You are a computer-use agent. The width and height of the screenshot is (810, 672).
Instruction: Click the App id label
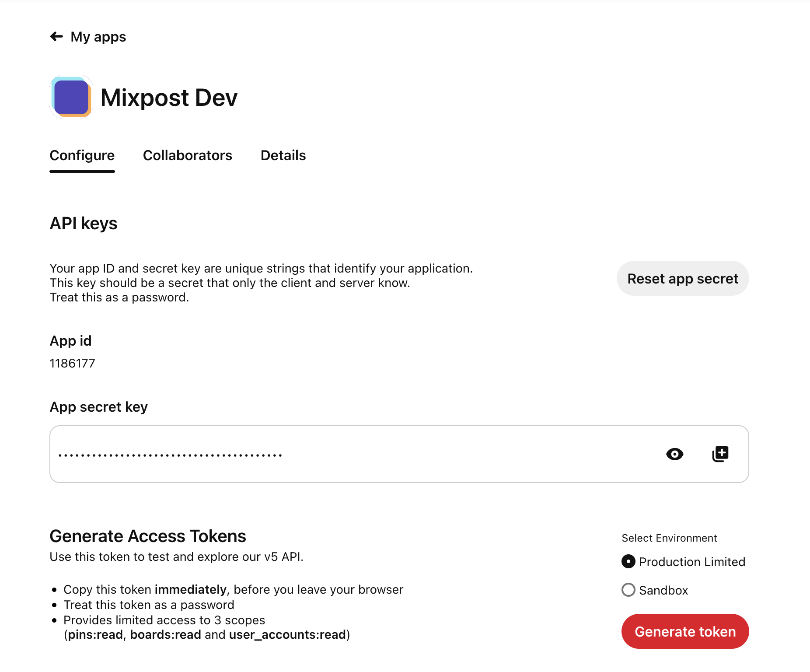click(71, 341)
